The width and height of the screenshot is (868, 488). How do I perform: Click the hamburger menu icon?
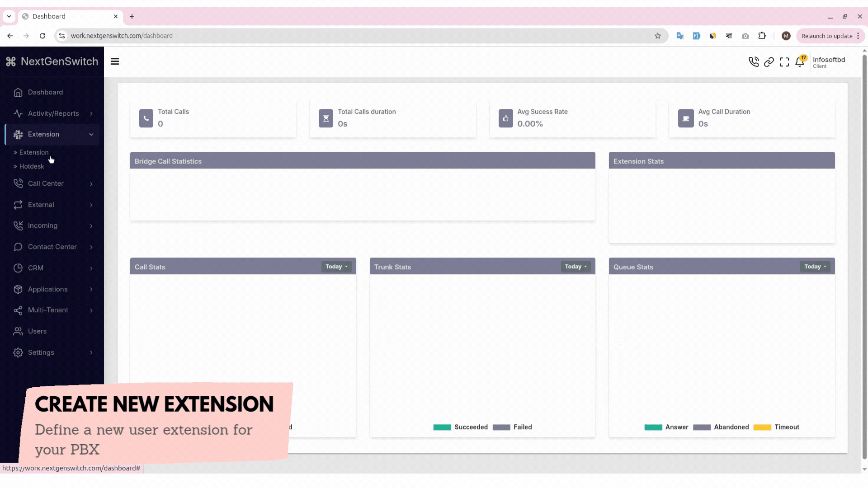tap(115, 61)
